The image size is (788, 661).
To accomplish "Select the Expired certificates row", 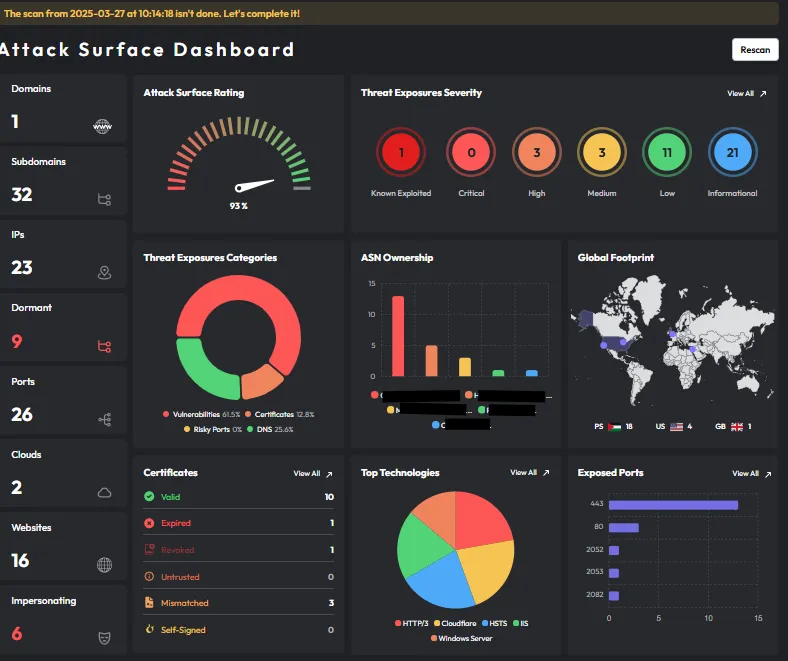I will (x=238, y=523).
